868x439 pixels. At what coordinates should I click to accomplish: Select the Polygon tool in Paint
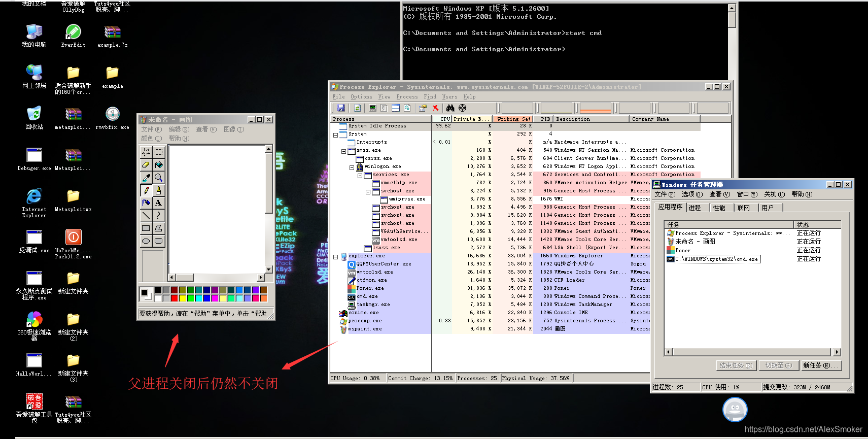pos(159,228)
